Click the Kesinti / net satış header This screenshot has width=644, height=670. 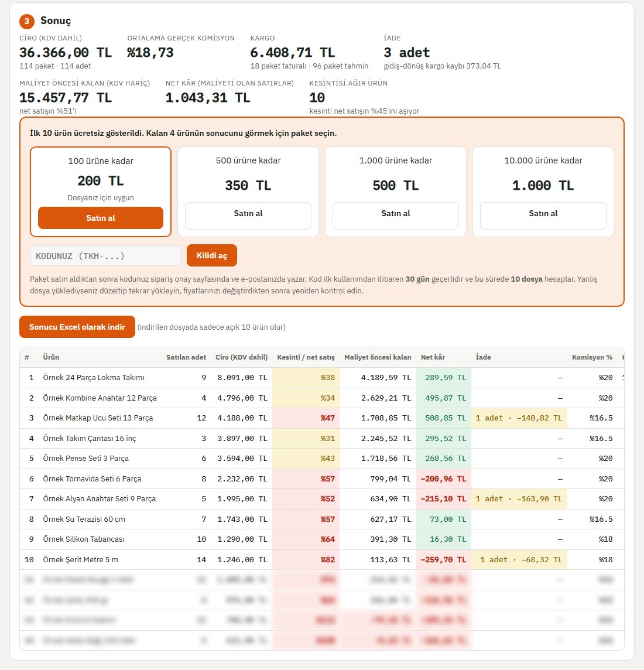306,357
